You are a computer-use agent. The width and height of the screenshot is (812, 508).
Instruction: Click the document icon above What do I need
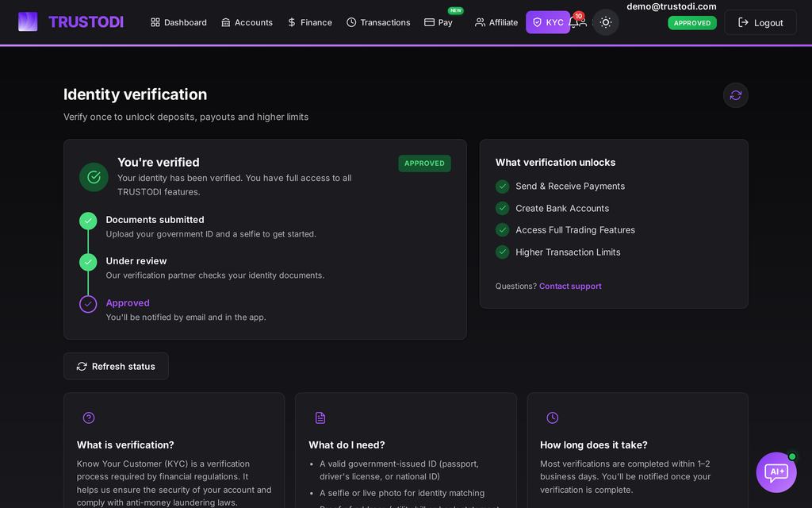click(320, 418)
